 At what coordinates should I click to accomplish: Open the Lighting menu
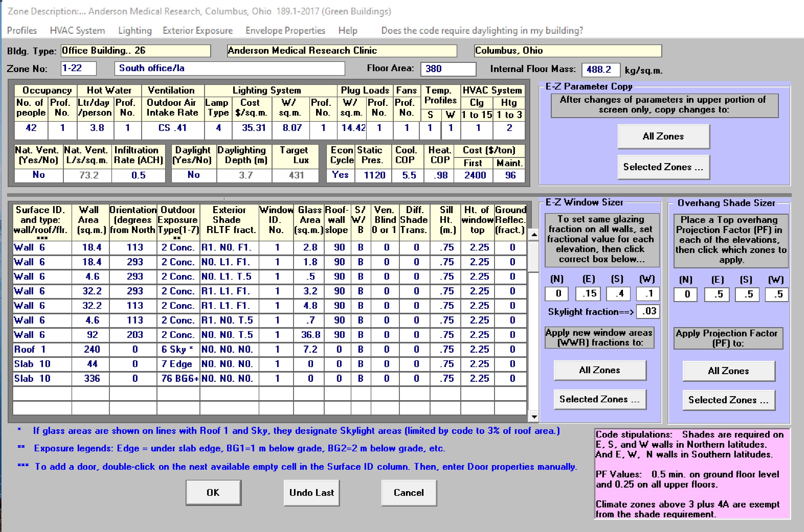tap(135, 31)
